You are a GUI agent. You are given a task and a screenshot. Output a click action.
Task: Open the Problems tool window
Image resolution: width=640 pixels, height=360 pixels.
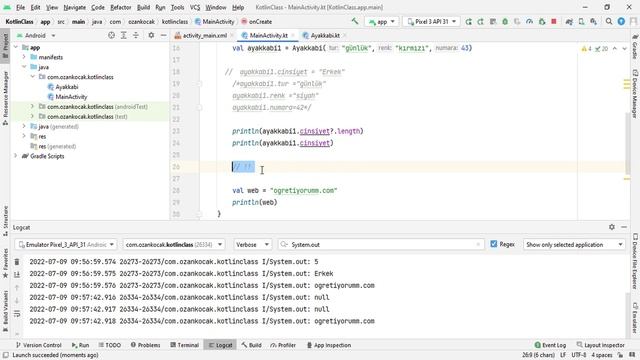click(145, 345)
